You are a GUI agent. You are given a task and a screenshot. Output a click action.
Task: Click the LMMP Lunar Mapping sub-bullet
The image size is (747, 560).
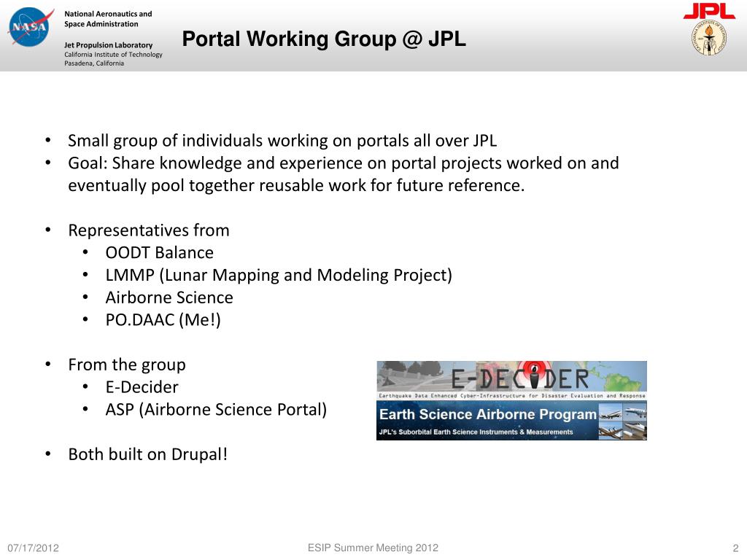coord(279,275)
